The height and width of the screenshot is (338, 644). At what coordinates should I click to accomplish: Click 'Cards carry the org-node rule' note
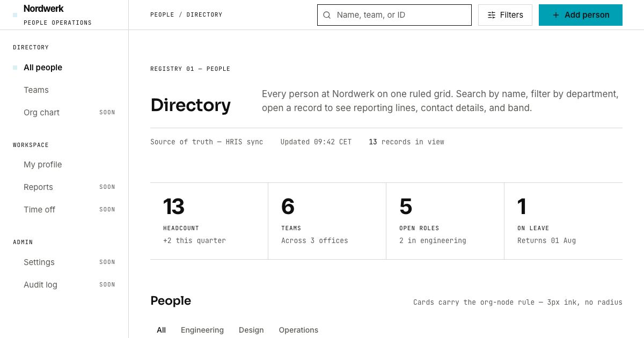[x=518, y=303]
